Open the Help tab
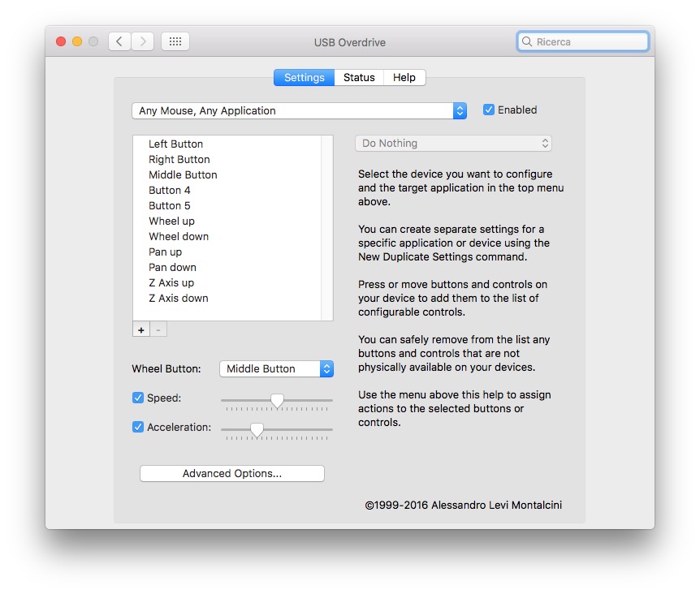Screen dimensions: 700x594 [404, 78]
